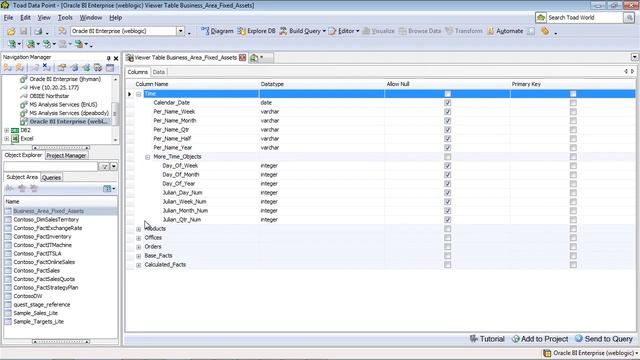
Task: Click the calendar-style icon at end of Navigation Manager toolbar
Action: click(x=110, y=68)
